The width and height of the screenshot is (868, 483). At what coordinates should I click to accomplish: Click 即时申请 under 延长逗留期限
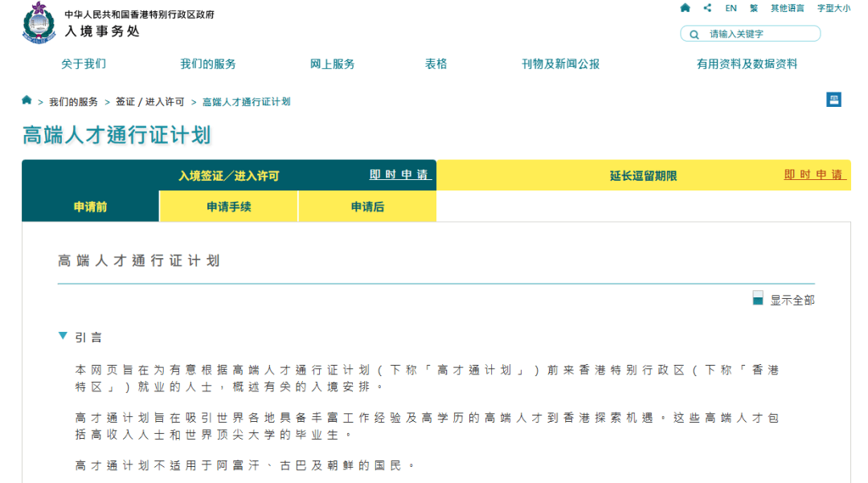click(x=813, y=174)
